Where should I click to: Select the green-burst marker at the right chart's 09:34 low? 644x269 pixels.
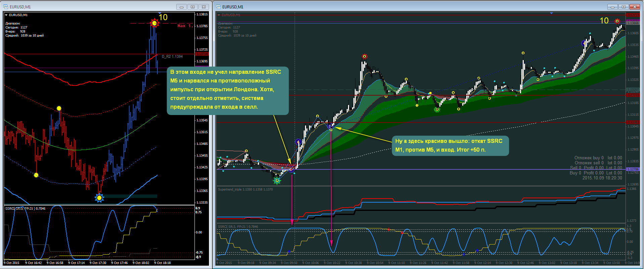click(x=277, y=181)
